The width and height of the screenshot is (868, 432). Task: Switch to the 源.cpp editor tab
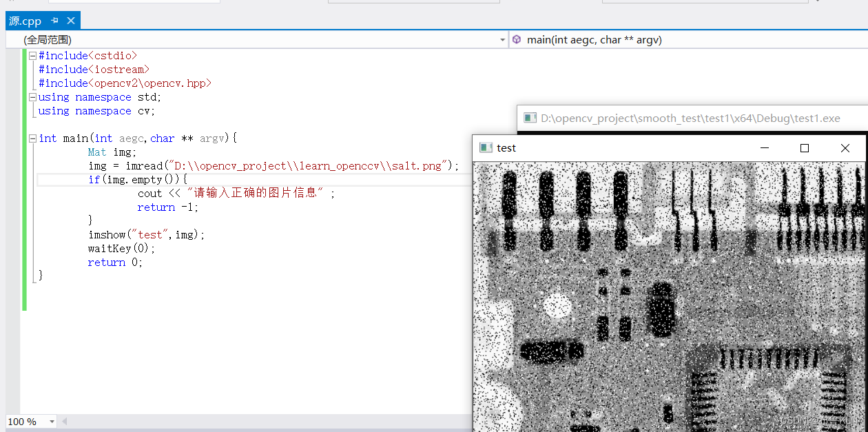(x=24, y=21)
